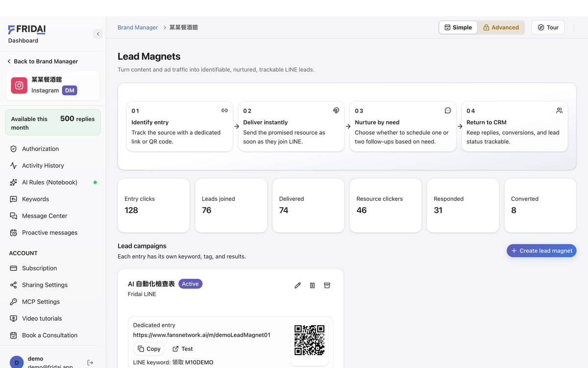
Task: Archive the AI 自動化檢查表 campaign
Action: pyautogui.click(x=327, y=285)
